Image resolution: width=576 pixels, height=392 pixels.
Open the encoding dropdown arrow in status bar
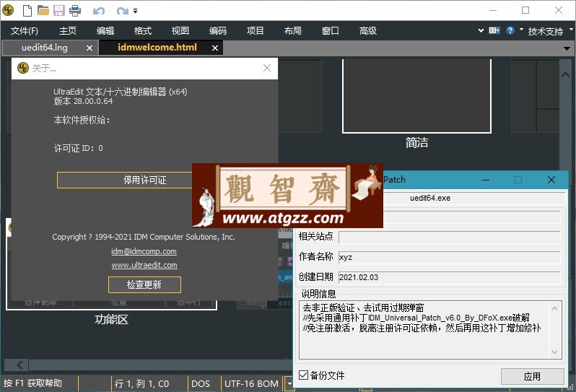289,384
